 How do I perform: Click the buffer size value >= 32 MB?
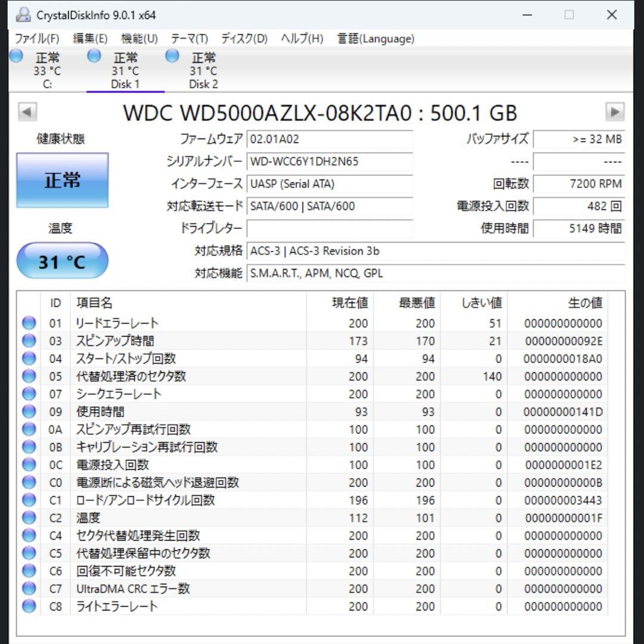pyautogui.click(x=579, y=139)
